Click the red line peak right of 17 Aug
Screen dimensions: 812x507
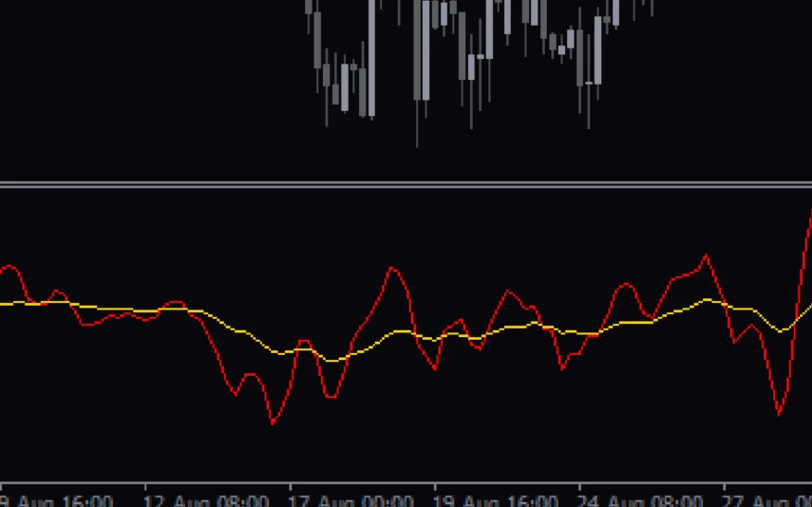point(391,269)
